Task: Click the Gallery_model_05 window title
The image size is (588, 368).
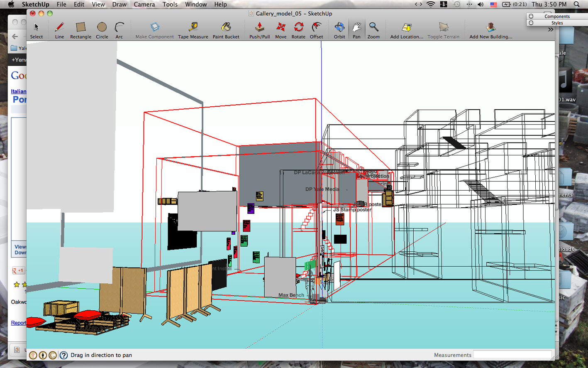Action: coord(294,13)
